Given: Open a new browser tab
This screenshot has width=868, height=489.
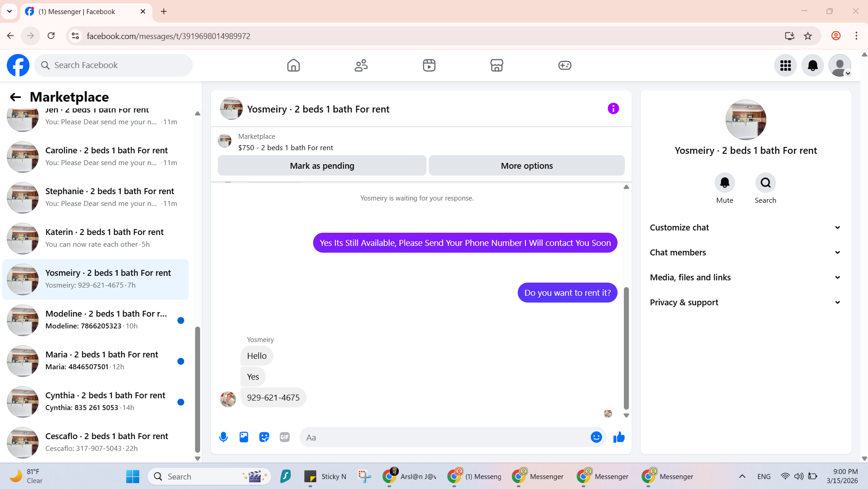Looking at the screenshot, I should tap(164, 11).
